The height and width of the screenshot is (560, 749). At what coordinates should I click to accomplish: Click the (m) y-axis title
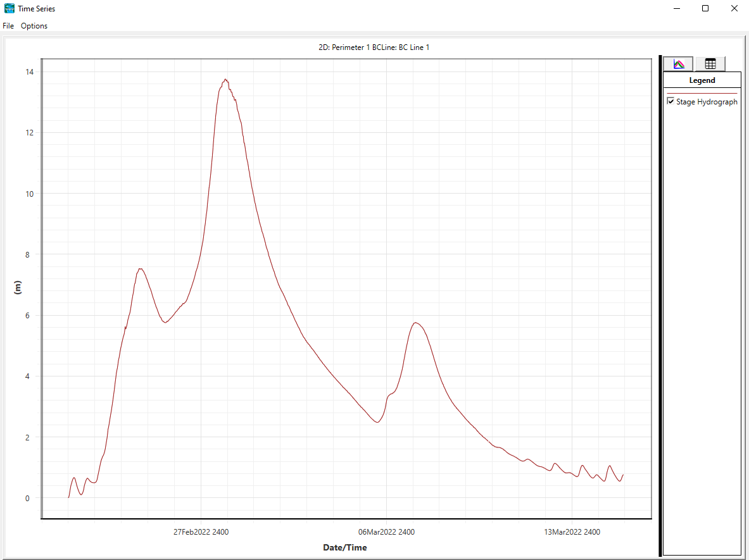pos(18,288)
